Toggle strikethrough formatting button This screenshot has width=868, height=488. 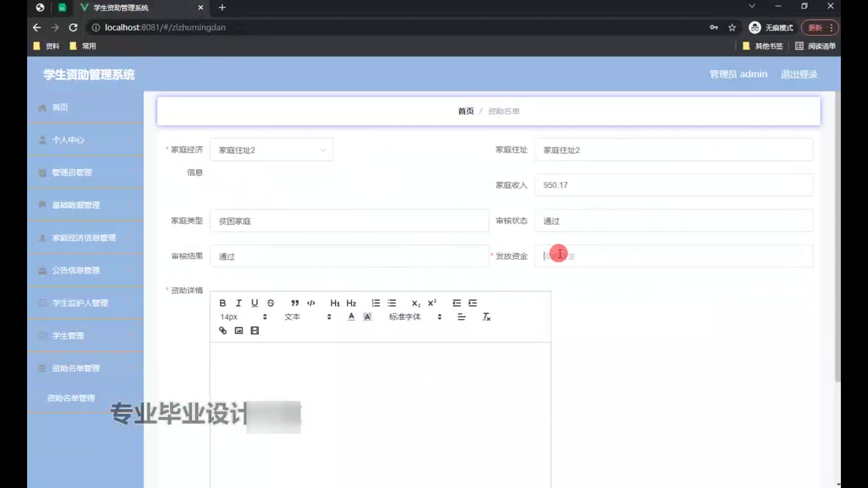pos(270,303)
